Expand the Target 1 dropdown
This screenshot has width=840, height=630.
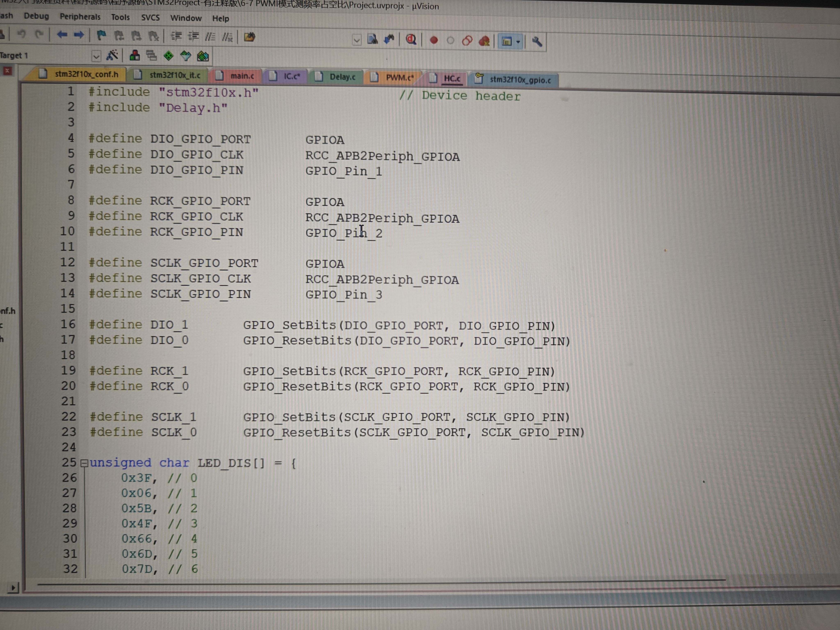coord(96,57)
